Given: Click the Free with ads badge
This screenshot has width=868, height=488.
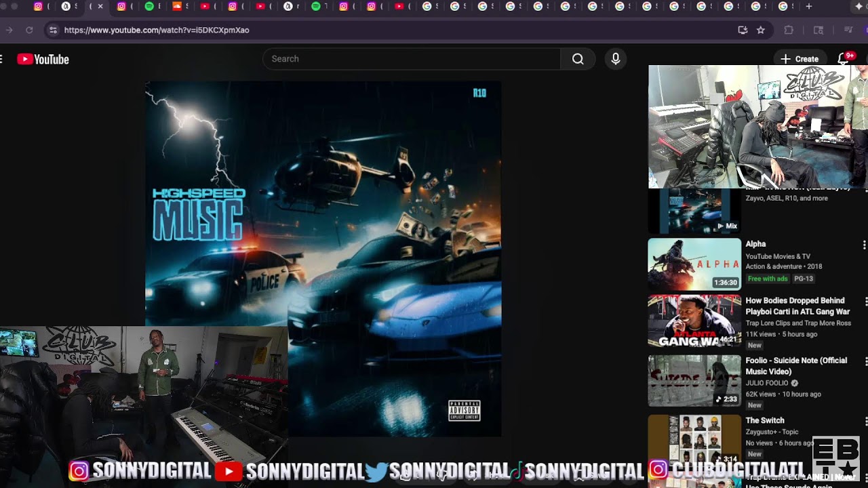Looking at the screenshot, I should [x=768, y=279].
